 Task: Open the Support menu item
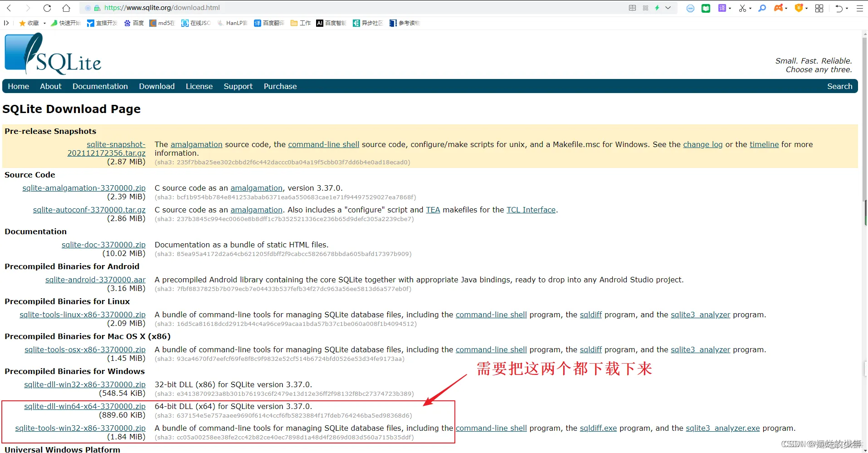(238, 86)
